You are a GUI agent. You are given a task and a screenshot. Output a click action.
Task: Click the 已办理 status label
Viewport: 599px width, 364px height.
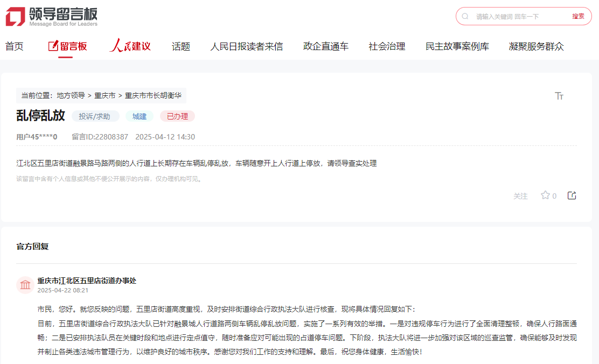tap(177, 116)
